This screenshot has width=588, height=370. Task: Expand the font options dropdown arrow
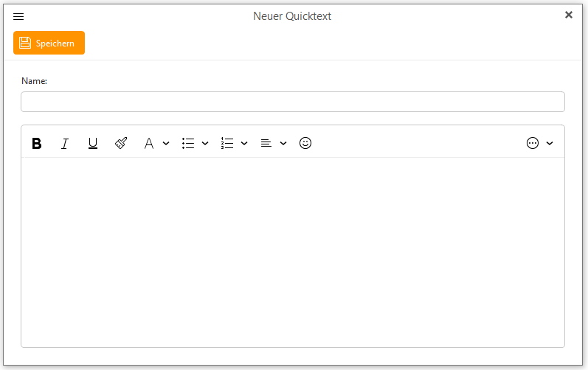pyautogui.click(x=166, y=144)
